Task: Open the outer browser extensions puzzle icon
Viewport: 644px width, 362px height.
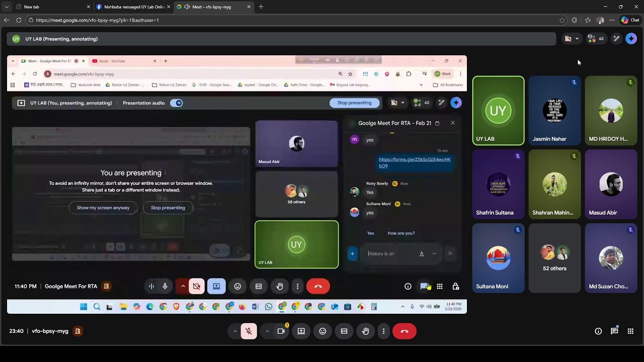Action: (x=575, y=20)
